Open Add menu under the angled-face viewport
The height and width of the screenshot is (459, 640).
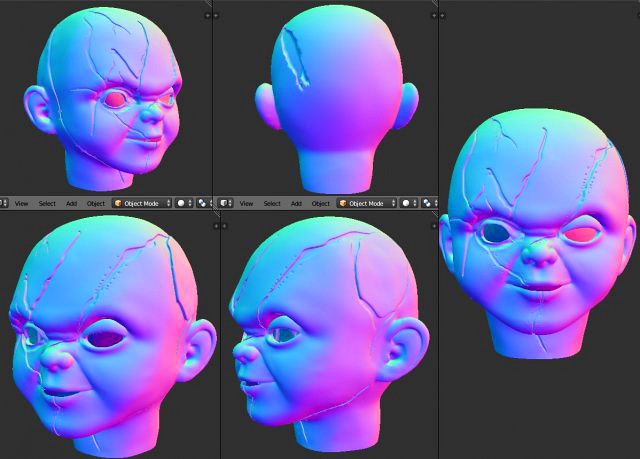click(x=71, y=203)
